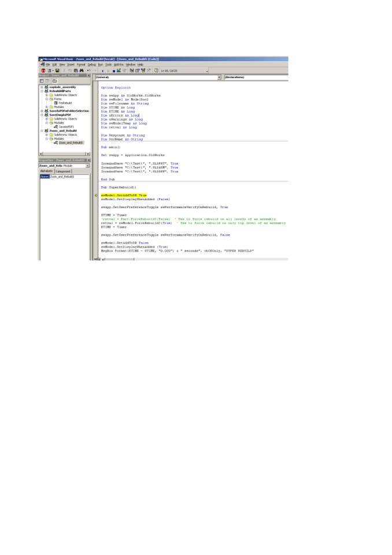This screenshot has height=555, width=392.
Task: Click View Object icon in Project panel
Action: coord(47,81)
